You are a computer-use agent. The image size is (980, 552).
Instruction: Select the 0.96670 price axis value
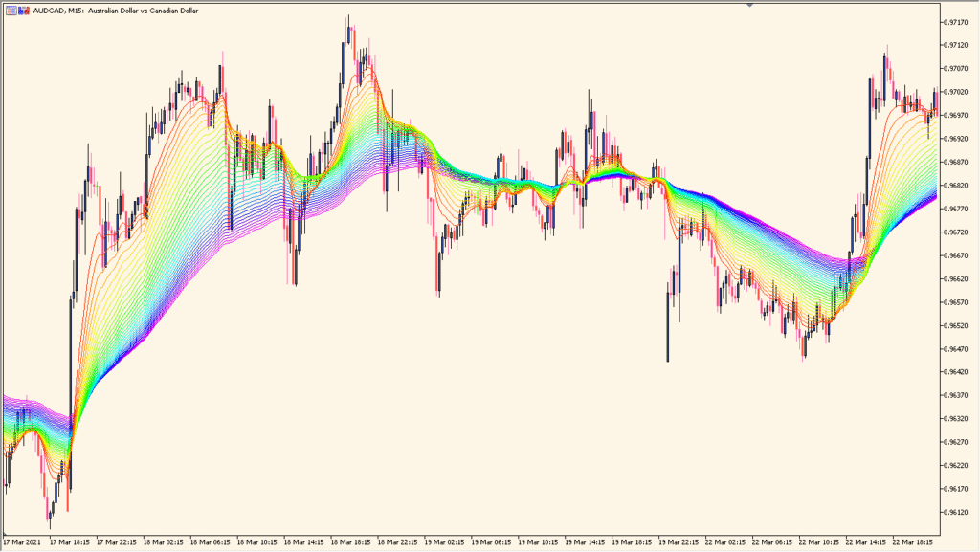point(955,255)
